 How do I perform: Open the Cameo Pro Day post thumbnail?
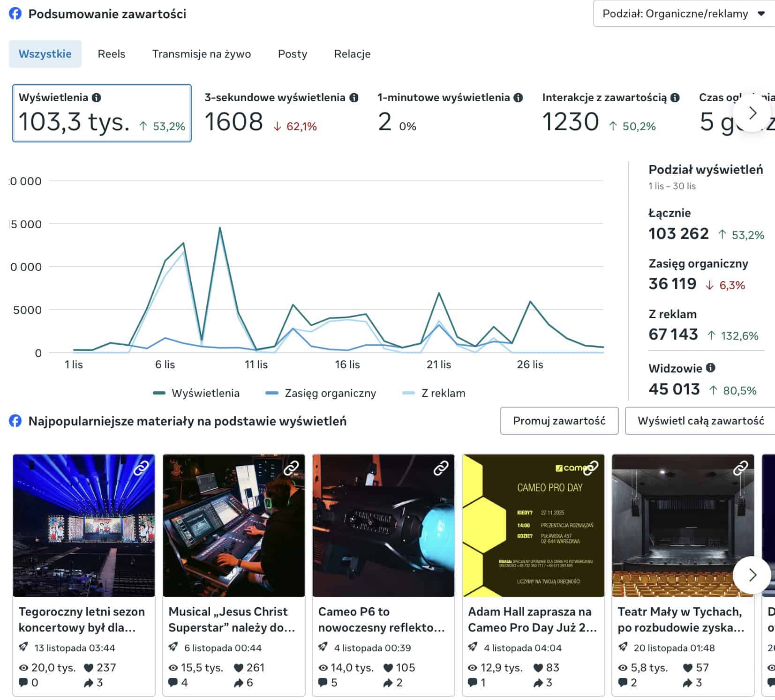(533, 525)
